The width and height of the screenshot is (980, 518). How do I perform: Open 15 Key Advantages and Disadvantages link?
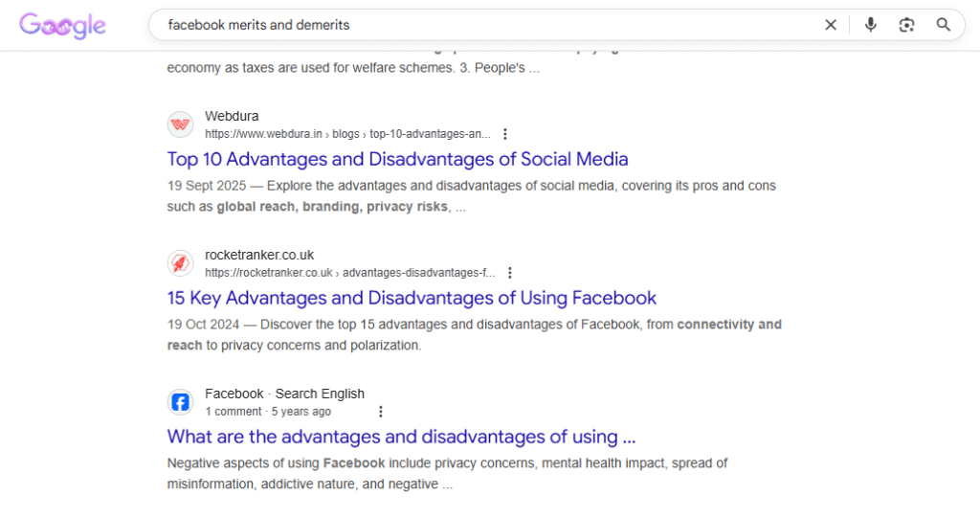click(x=412, y=299)
